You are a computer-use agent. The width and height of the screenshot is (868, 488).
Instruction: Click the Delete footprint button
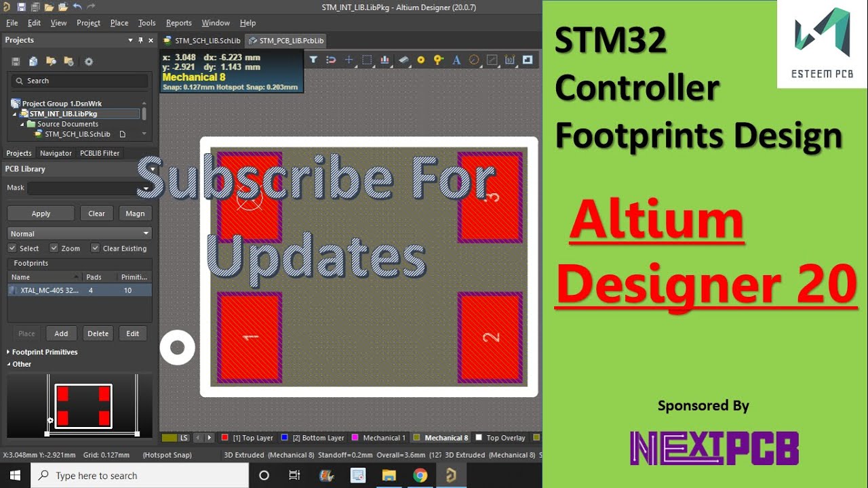click(x=98, y=333)
